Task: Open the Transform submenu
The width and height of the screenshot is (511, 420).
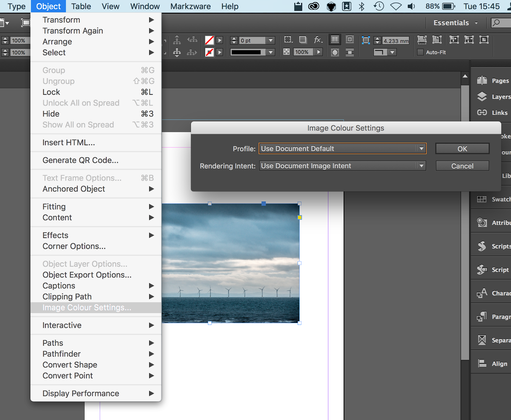Action: click(x=96, y=20)
